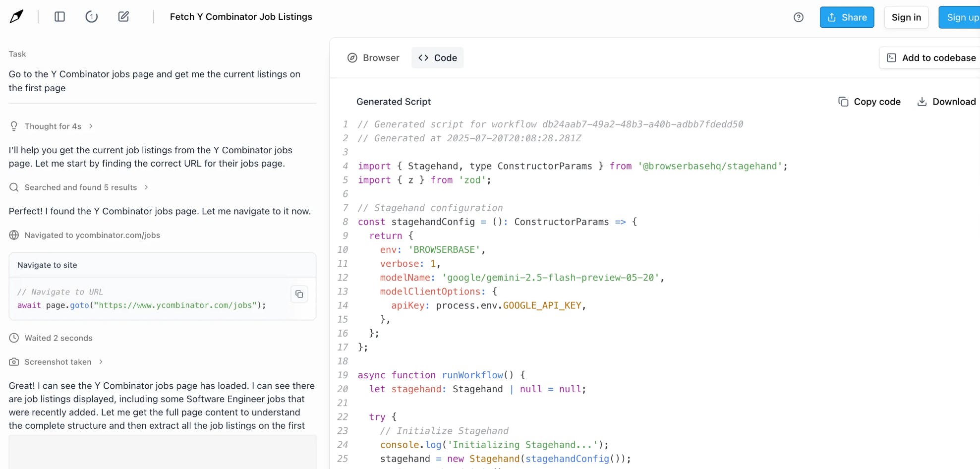Click 'Waited 2 seconds' text
Image resolution: width=980 pixels, height=469 pixels.
click(58, 338)
